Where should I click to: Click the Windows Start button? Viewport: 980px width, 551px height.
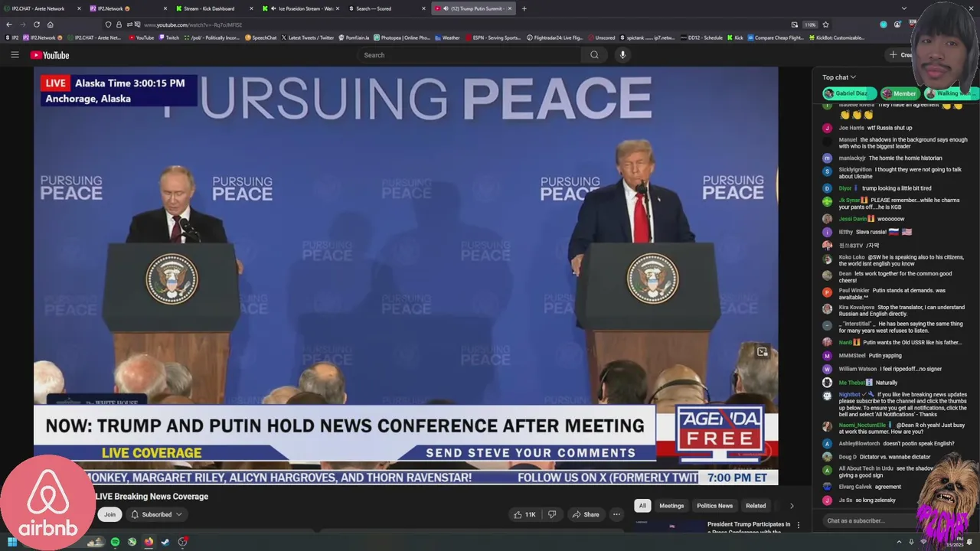point(12,542)
